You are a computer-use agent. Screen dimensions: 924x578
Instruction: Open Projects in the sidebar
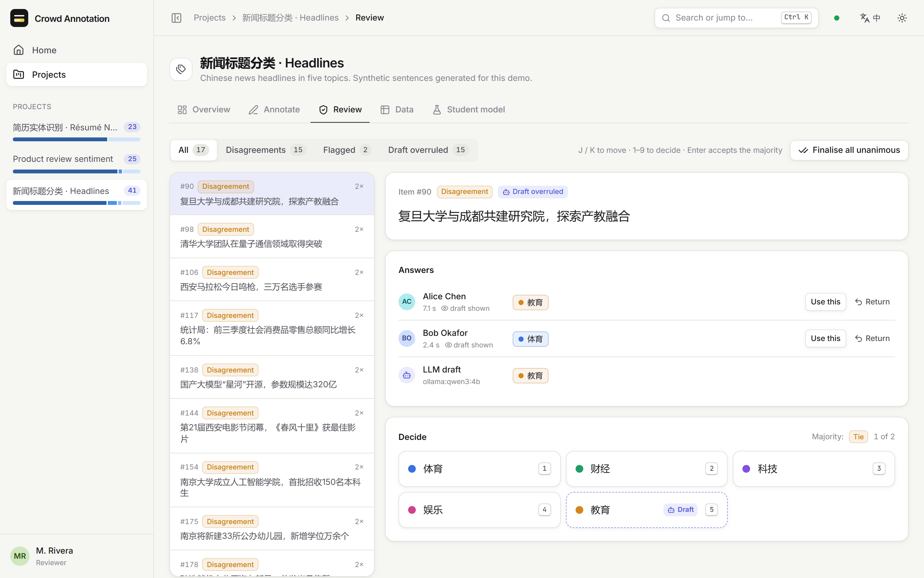[x=76, y=74]
